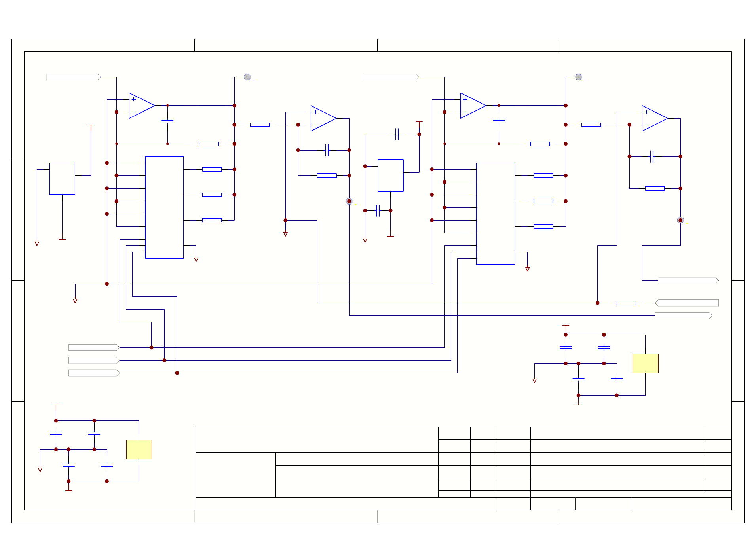The image size is (756, 534).
Task: Select the large IC block in right half
Action: [496, 214]
